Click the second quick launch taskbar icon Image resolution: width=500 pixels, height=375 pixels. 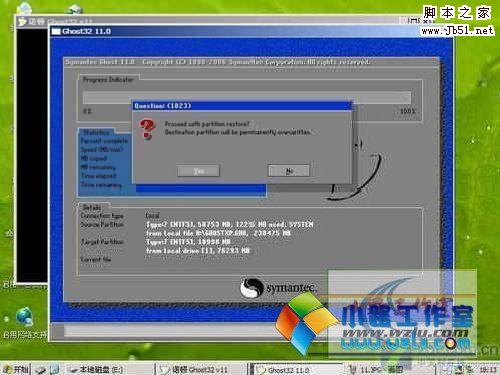(55, 369)
